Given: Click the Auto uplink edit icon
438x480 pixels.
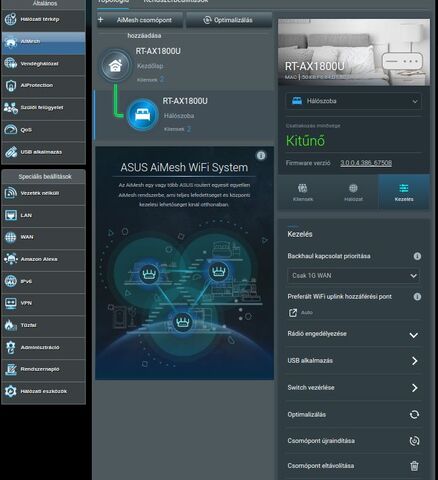Looking at the screenshot, I should tap(293, 312).
